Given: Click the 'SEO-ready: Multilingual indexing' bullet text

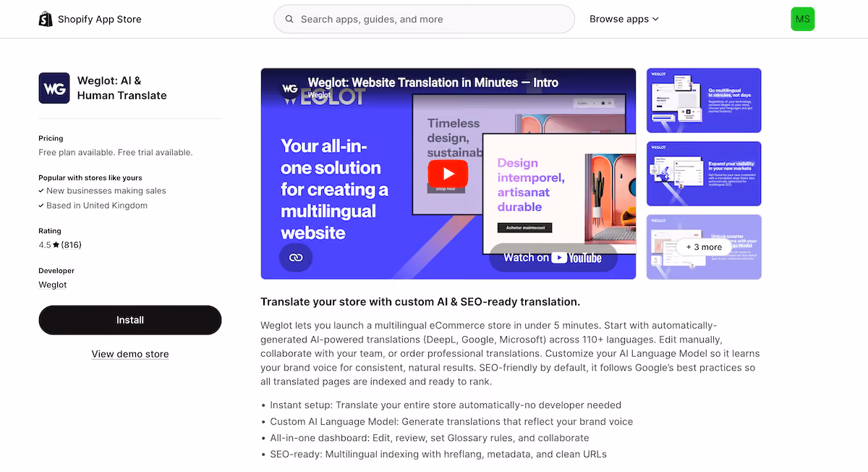Looking at the screenshot, I should [x=438, y=455].
